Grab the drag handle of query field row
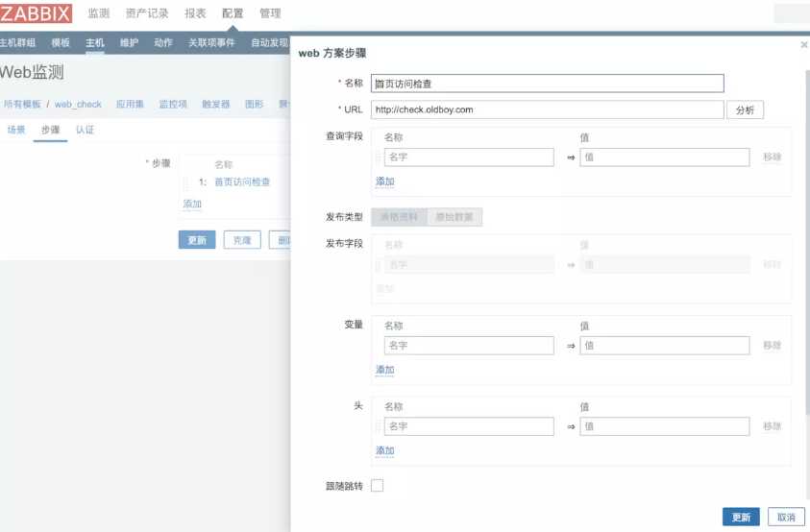The width and height of the screenshot is (810, 532). tap(378, 157)
